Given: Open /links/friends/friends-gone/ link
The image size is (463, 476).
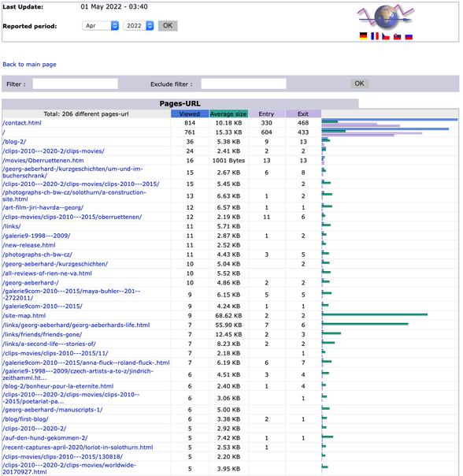Looking at the screenshot, I should point(43,334).
